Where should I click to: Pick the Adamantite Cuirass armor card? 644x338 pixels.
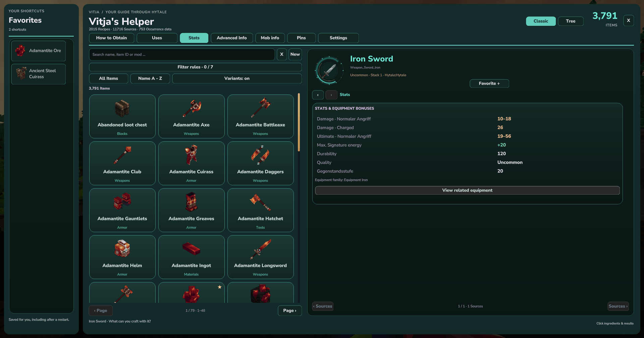(x=192, y=163)
